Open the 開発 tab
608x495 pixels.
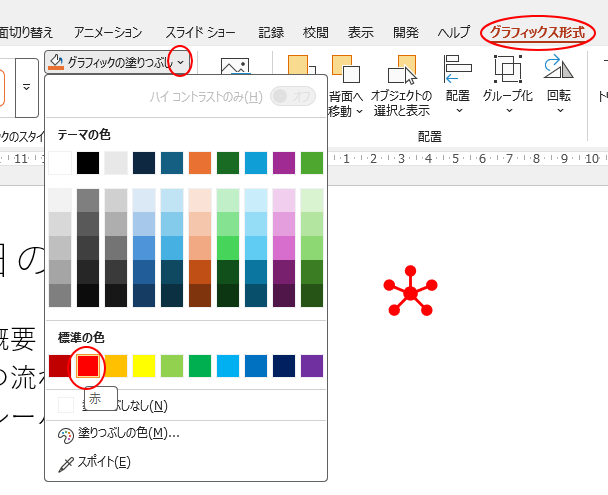(x=406, y=32)
